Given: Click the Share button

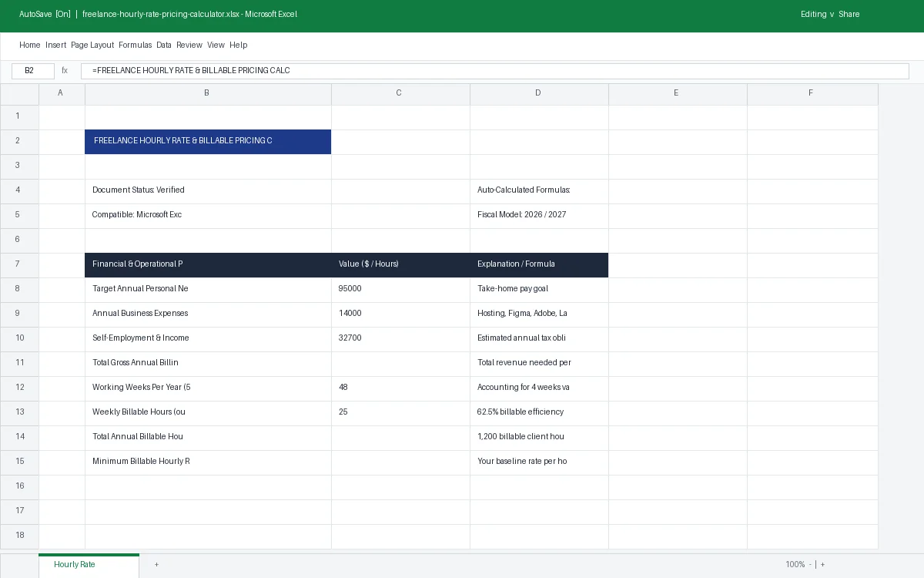Looking at the screenshot, I should pos(849,14).
